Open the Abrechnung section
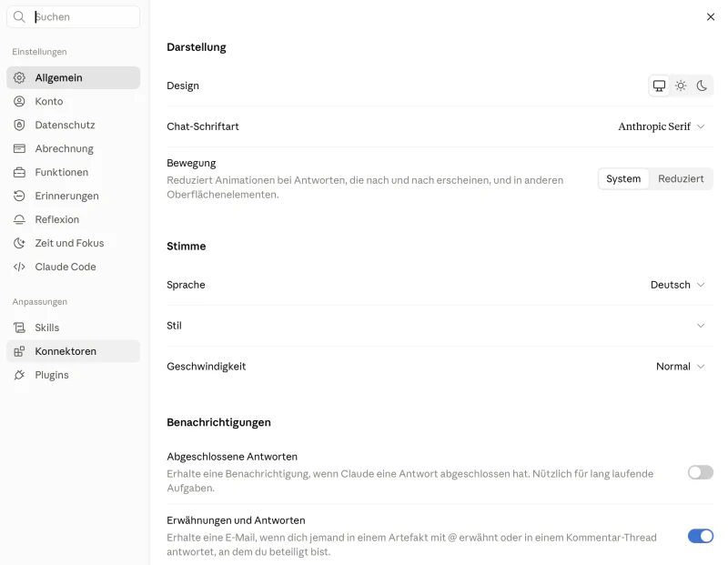The width and height of the screenshot is (728, 565). point(74,148)
